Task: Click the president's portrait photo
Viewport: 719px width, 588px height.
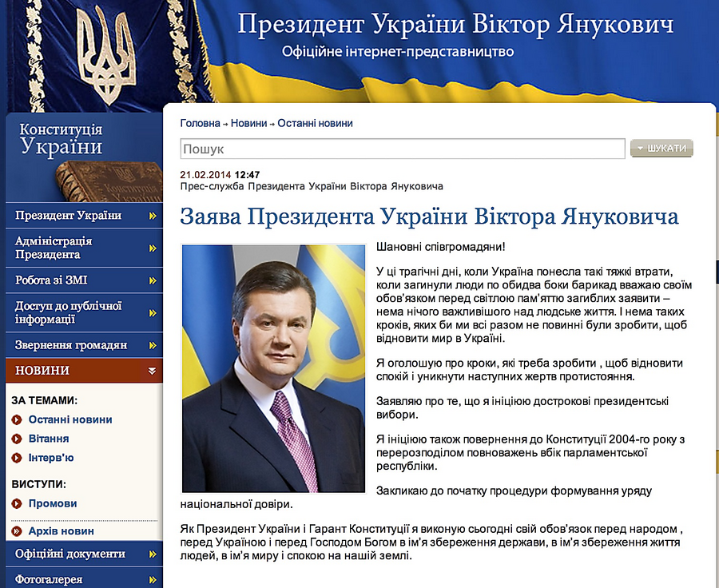Action: pos(273,367)
